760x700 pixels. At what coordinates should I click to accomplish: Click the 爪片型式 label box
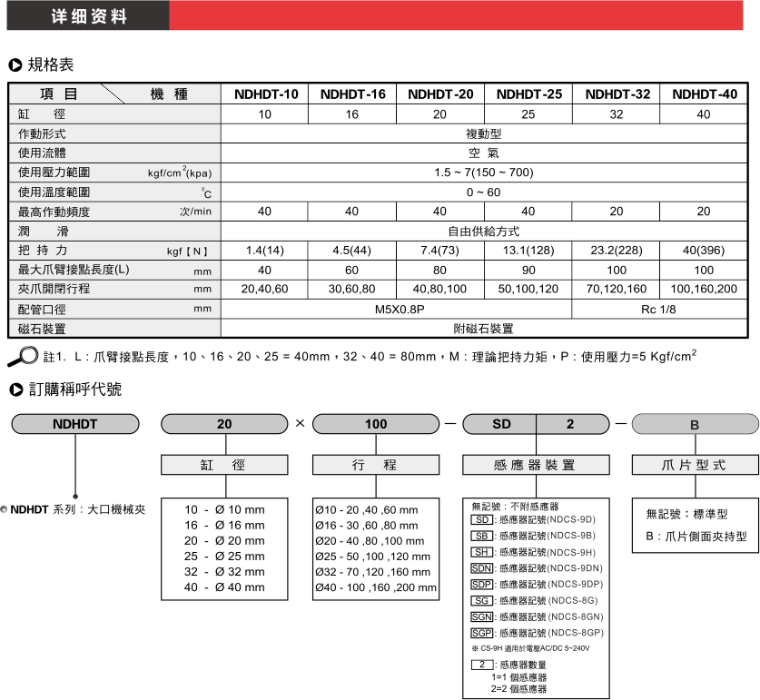(694, 465)
